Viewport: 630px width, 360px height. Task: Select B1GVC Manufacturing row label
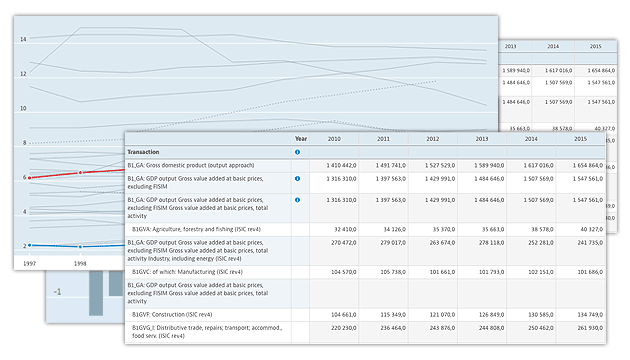click(187, 272)
